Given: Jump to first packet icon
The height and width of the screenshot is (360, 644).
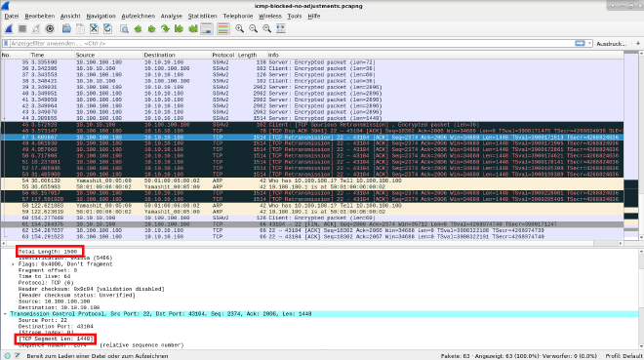Looking at the screenshot, I should [x=179, y=28].
